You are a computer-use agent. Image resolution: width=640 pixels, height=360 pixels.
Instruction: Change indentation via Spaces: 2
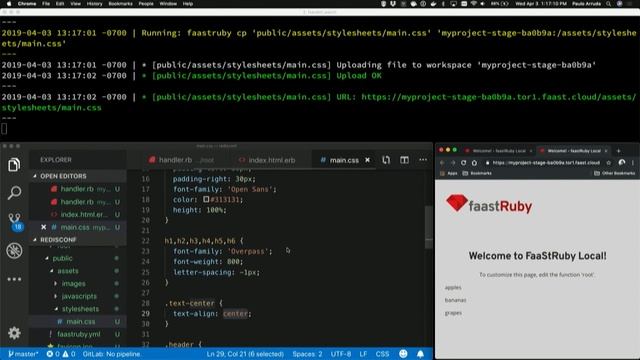pyautogui.click(x=307, y=354)
